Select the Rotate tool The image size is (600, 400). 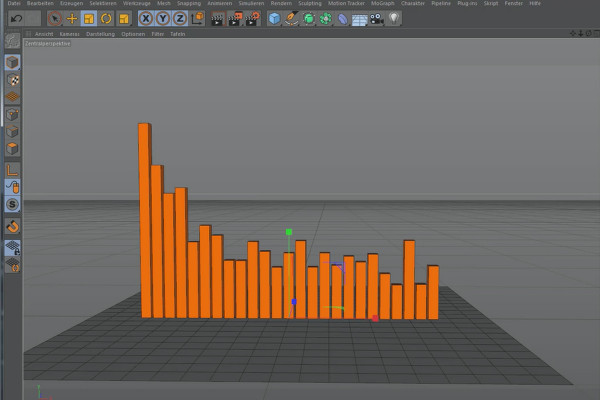point(106,18)
